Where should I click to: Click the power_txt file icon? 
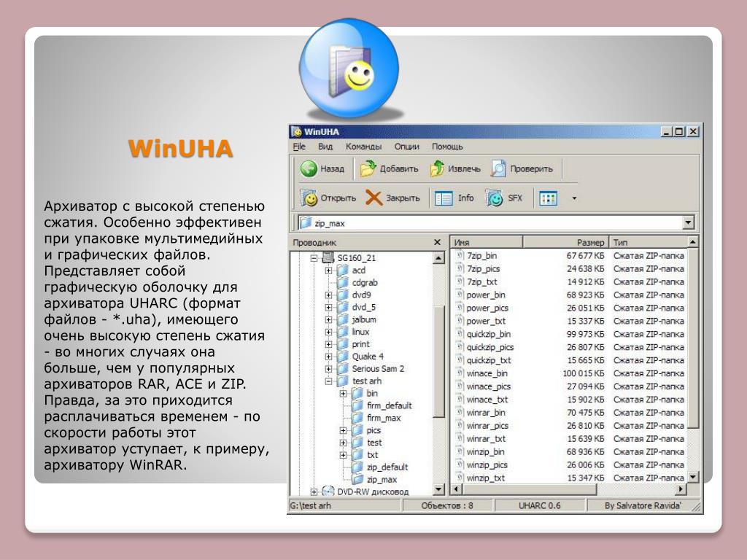click(x=460, y=321)
